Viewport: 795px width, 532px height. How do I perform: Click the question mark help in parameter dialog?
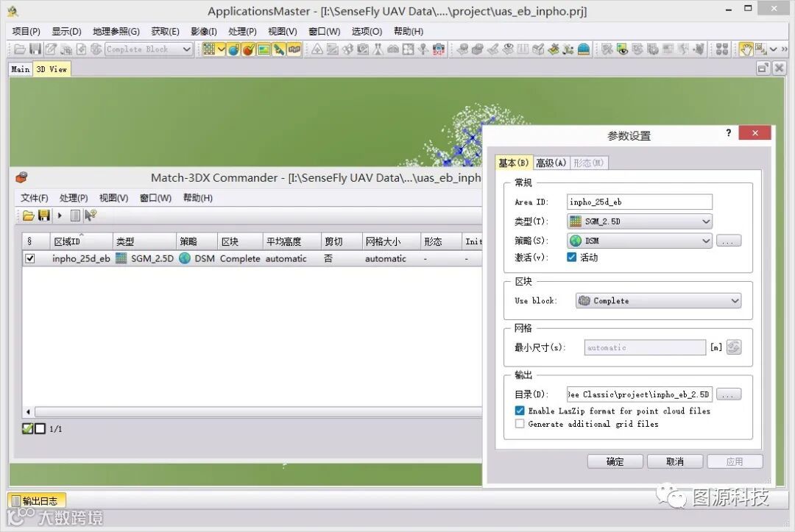(728, 132)
